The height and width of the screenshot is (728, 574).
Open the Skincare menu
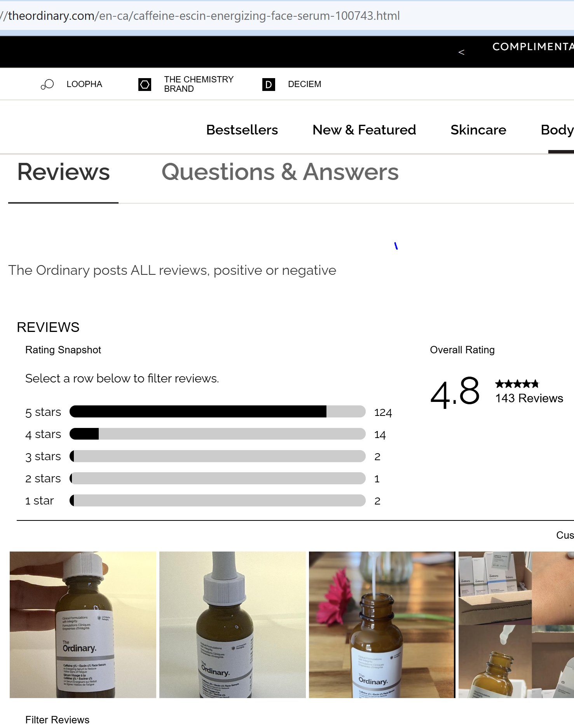point(478,130)
